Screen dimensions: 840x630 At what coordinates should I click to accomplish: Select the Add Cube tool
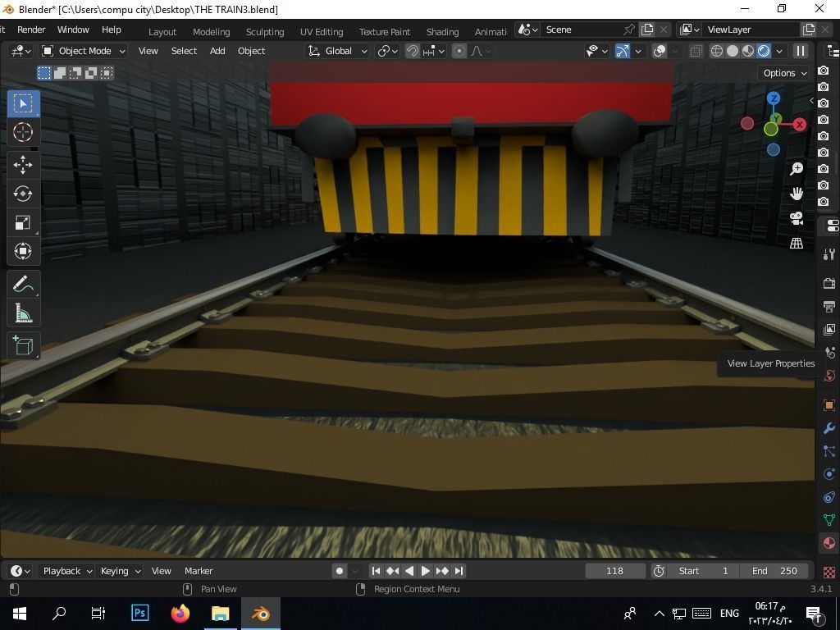click(x=22, y=346)
